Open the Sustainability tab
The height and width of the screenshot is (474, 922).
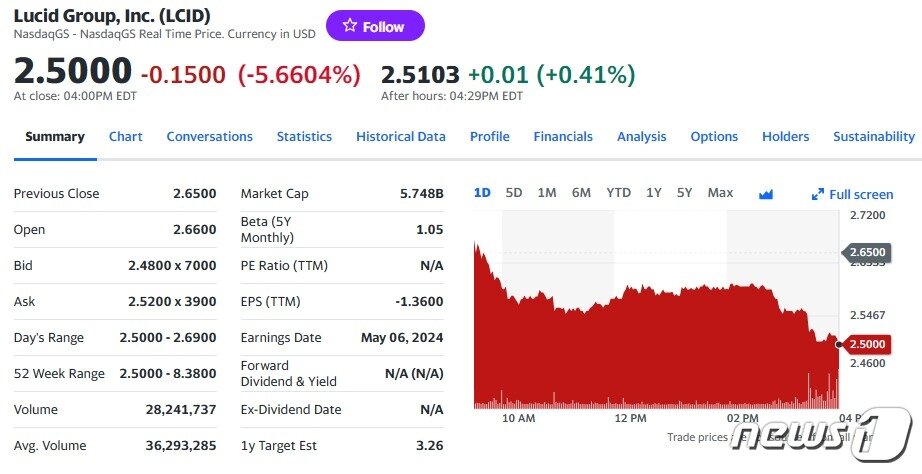pyautogui.click(x=873, y=137)
